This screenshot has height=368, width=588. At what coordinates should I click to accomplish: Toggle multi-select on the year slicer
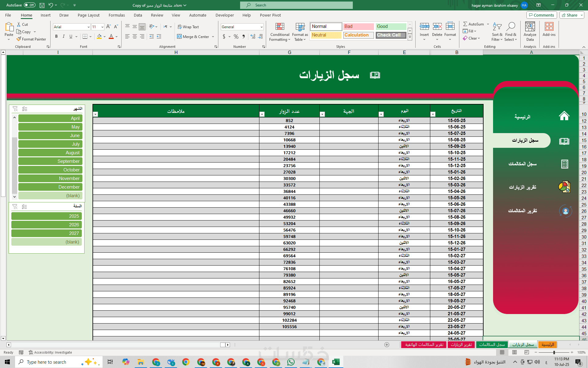click(24, 207)
